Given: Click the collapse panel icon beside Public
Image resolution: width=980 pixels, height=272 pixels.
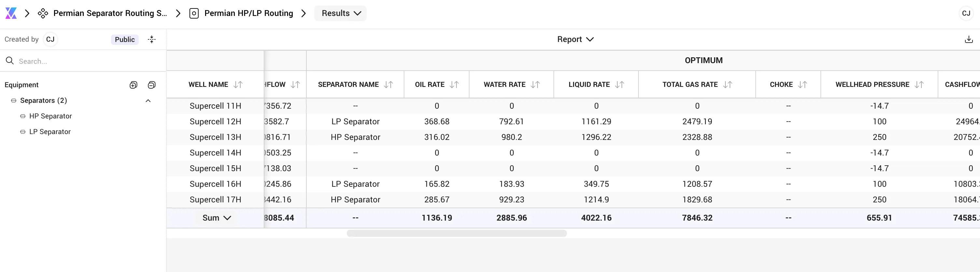Looking at the screenshot, I should (x=152, y=39).
